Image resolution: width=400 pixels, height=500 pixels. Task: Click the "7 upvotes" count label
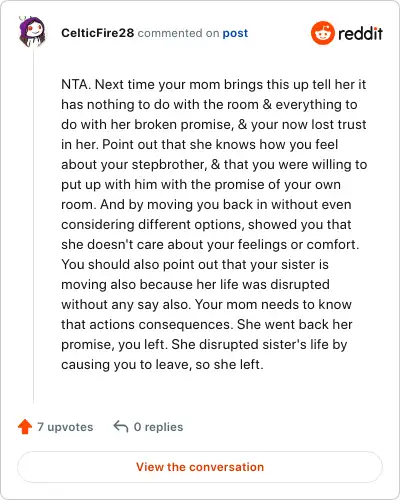65,427
